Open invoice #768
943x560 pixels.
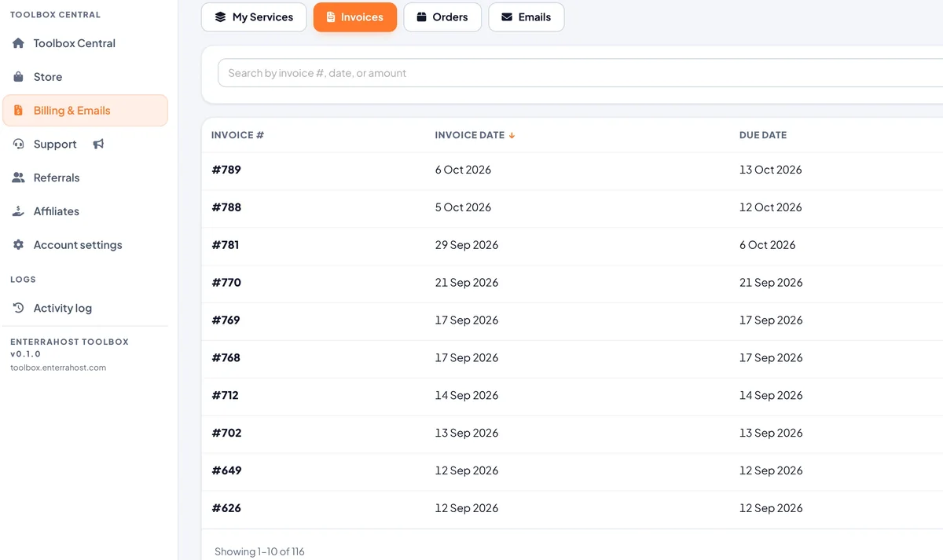pyautogui.click(x=226, y=358)
